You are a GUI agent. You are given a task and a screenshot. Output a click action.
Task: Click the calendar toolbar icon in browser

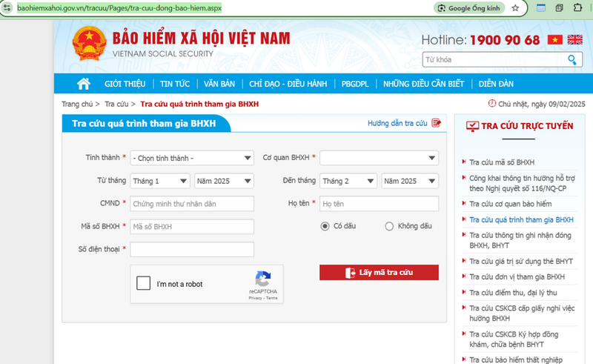(x=541, y=8)
